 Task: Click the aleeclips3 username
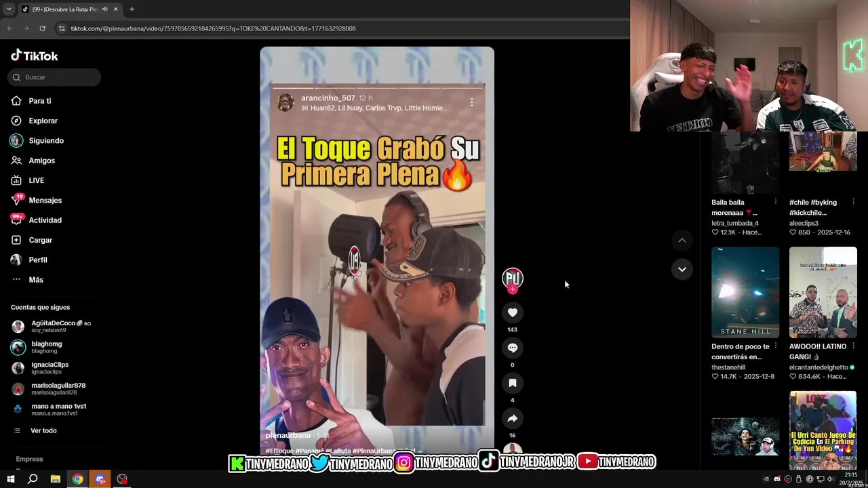pyautogui.click(x=804, y=223)
